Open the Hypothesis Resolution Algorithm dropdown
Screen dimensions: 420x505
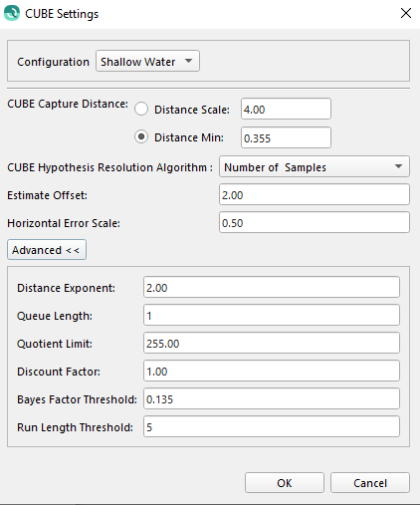[x=315, y=166]
